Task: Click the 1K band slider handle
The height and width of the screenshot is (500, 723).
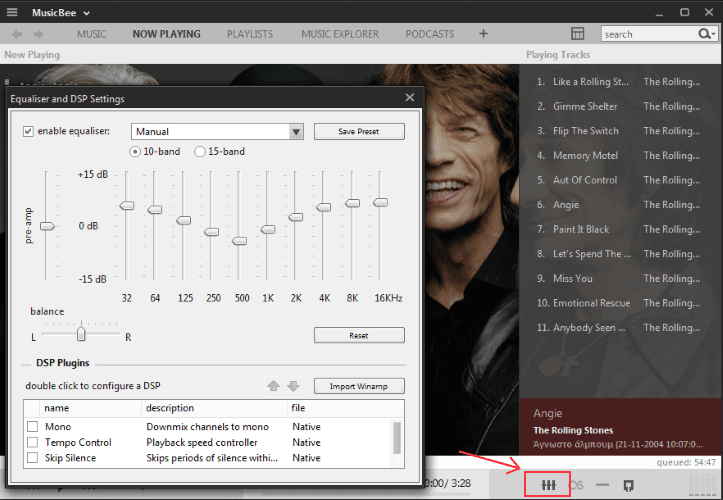Action: click(268, 229)
